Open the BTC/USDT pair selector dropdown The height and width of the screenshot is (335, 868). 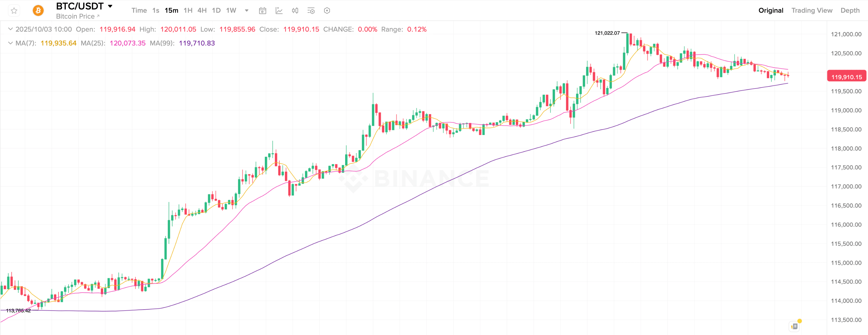pos(110,6)
